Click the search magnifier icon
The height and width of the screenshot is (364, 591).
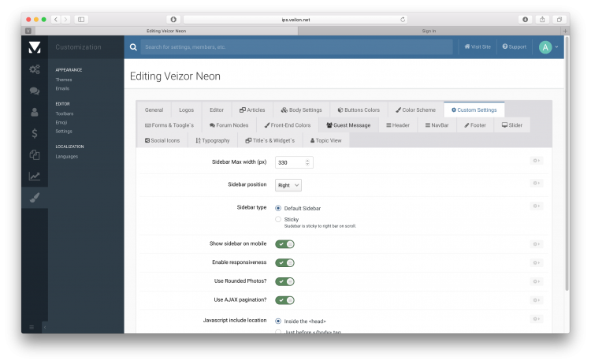(x=133, y=47)
